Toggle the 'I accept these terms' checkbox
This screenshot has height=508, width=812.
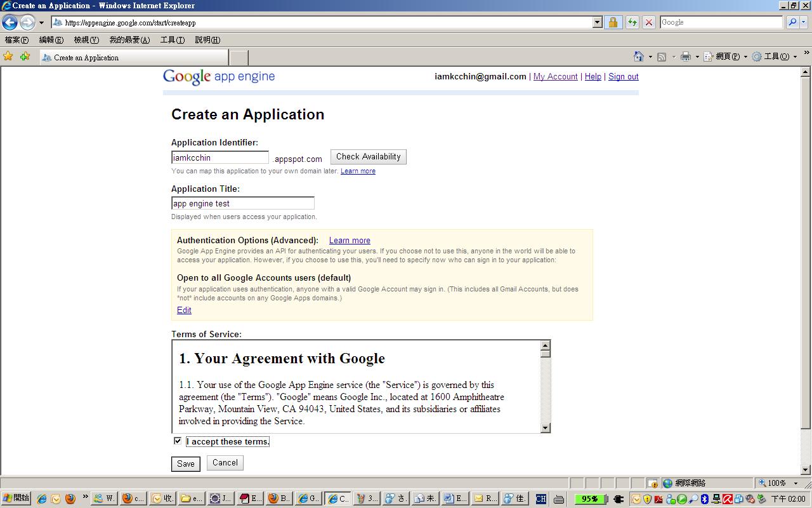click(178, 441)
